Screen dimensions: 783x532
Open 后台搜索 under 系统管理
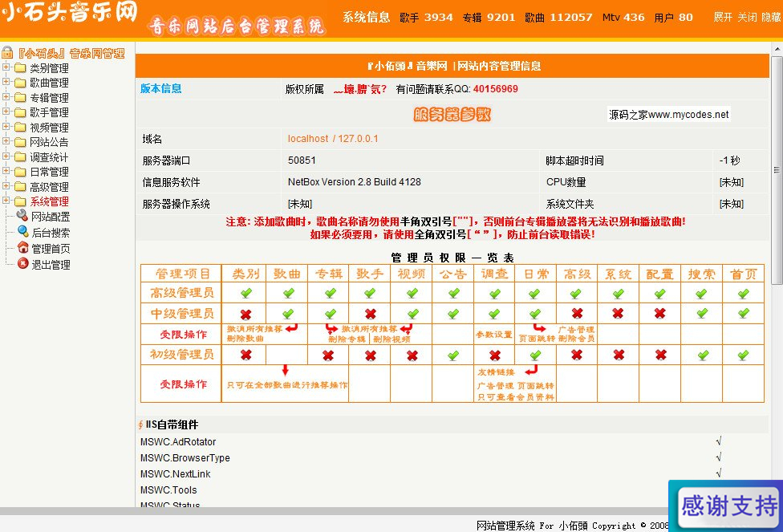coord(51,233)
